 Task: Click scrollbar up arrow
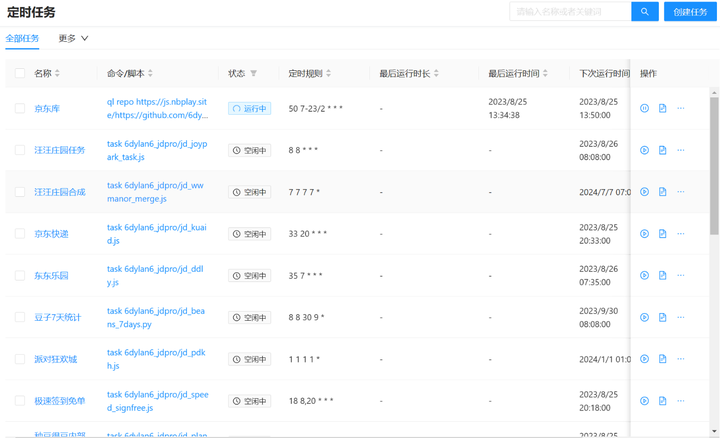pyautogui.click(x=714, y=93)
